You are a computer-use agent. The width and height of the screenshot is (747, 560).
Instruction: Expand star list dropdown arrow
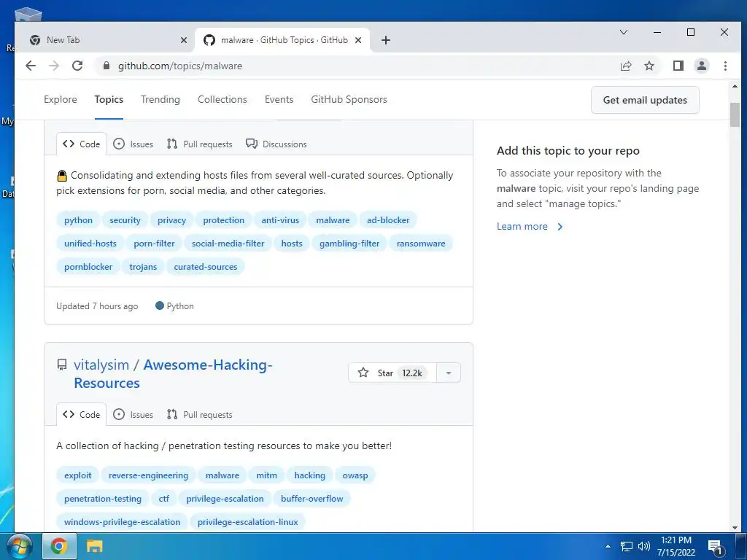pyautogui.click(x=449, y=373)
